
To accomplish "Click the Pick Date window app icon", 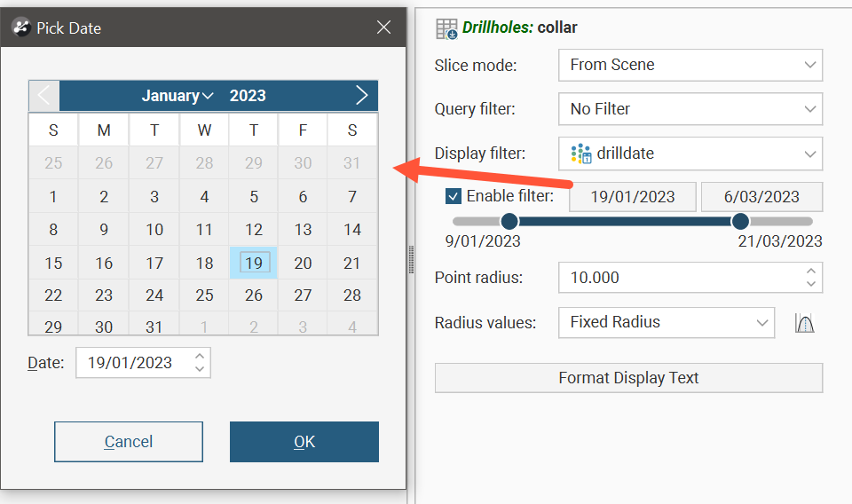I will [21, 28].
